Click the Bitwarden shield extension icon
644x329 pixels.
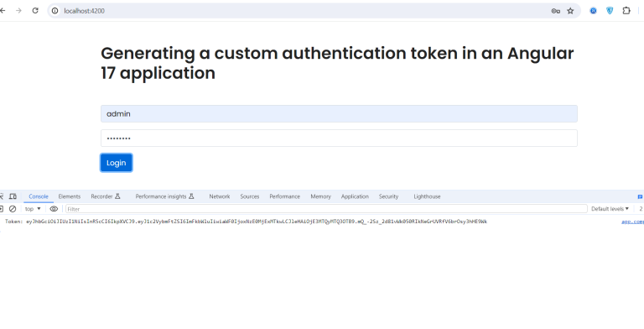[610, 11]
